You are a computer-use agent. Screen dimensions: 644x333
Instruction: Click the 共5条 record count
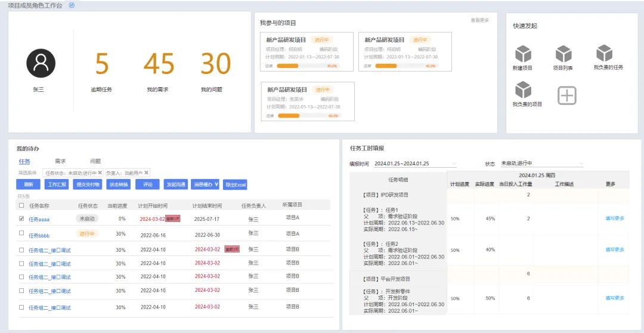pos(23,196)
